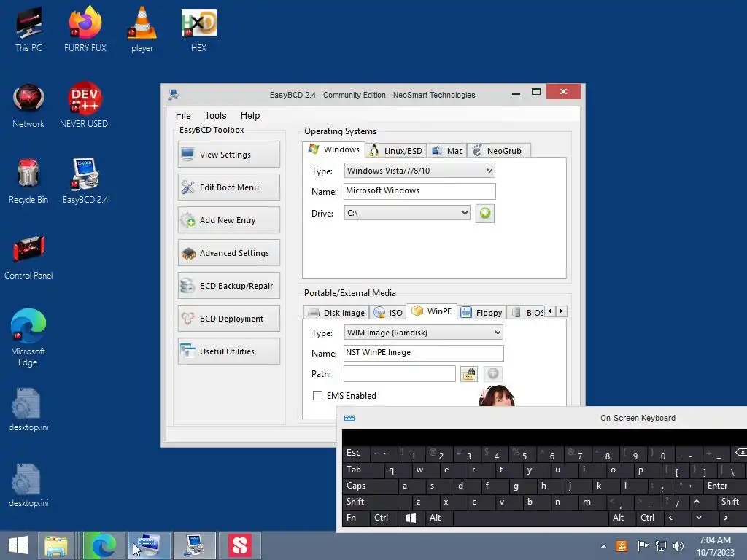
Task: Click the greyed add icon beside Path browse
Action: 492,374
